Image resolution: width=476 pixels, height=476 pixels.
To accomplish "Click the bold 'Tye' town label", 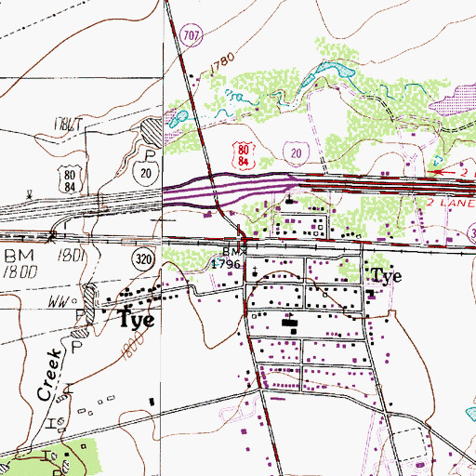I will click(x=136, y=319).
